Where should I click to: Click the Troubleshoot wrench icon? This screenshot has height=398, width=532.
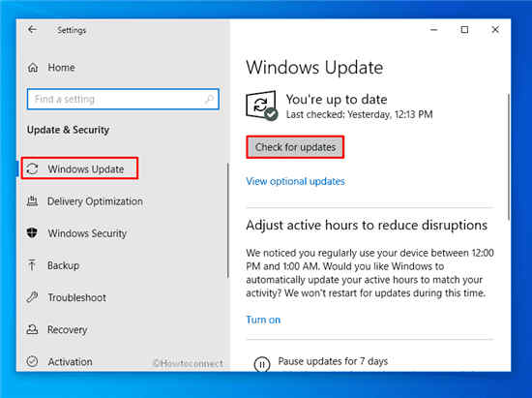pyautogui.click(x=32, y=297)
